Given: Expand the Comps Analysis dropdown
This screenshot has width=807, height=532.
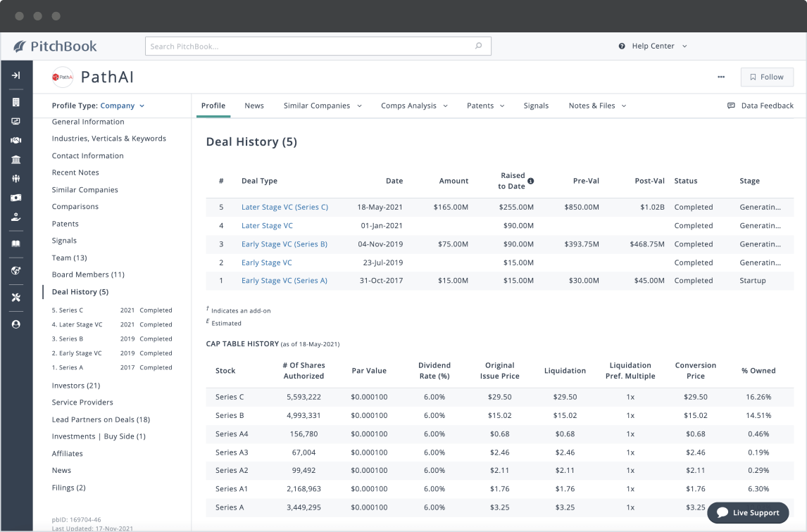Looking at the screenshot, I should tap(445, 106).
